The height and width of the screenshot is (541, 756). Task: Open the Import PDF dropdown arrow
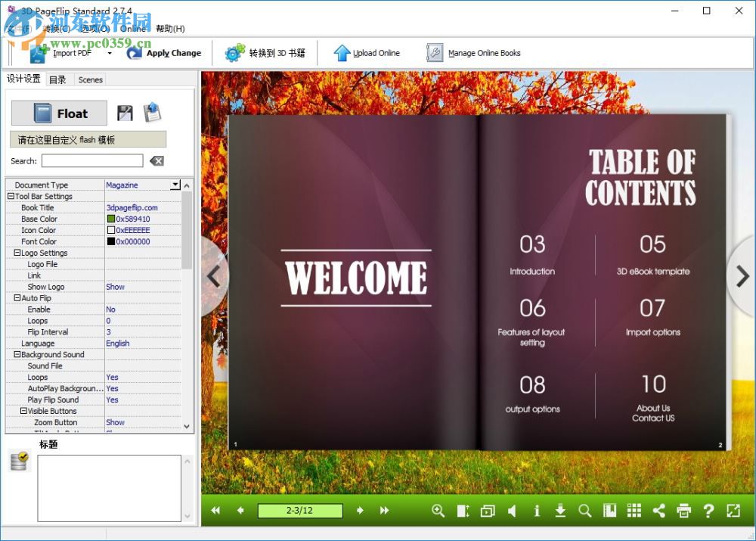[110, 54]
